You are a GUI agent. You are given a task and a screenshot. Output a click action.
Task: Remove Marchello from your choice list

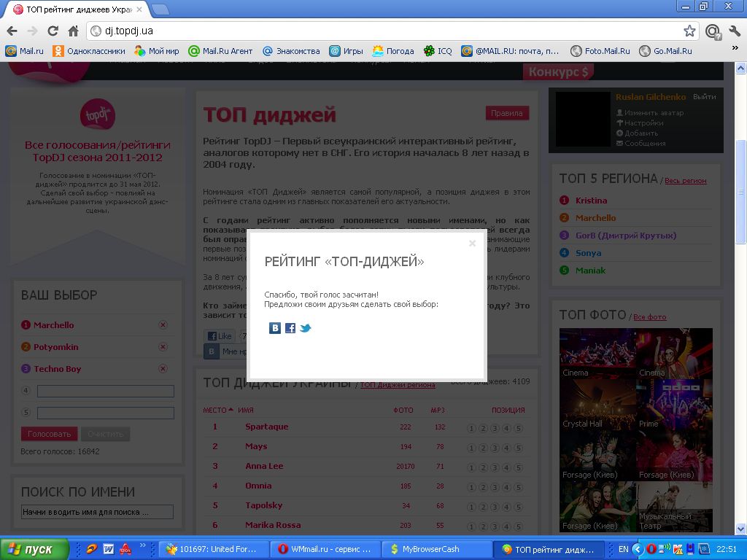coord(163,324)
